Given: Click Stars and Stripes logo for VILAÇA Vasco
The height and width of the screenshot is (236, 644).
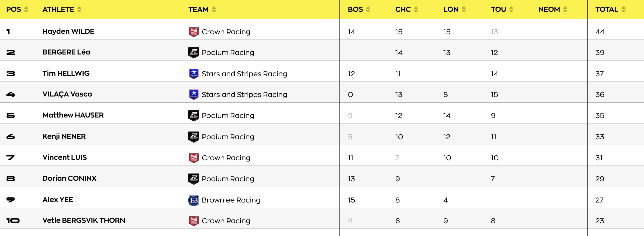Looking at the screenshot, I should point(194,94).
